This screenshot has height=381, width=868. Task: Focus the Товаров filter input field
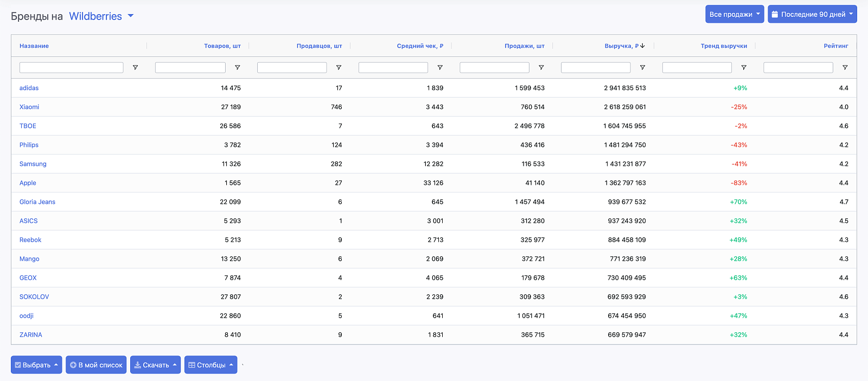[x=190, y=68]
